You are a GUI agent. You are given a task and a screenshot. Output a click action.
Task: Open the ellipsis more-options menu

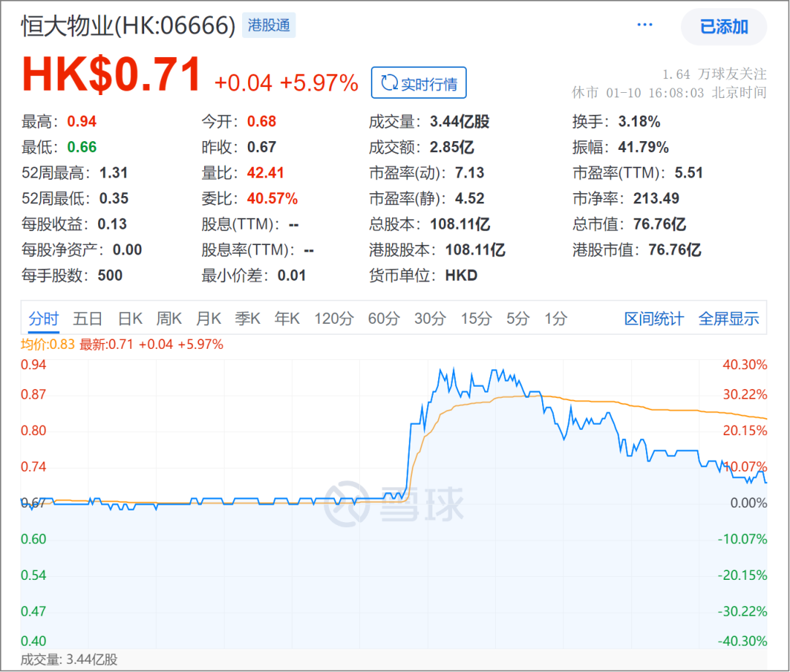pos(644,24)
